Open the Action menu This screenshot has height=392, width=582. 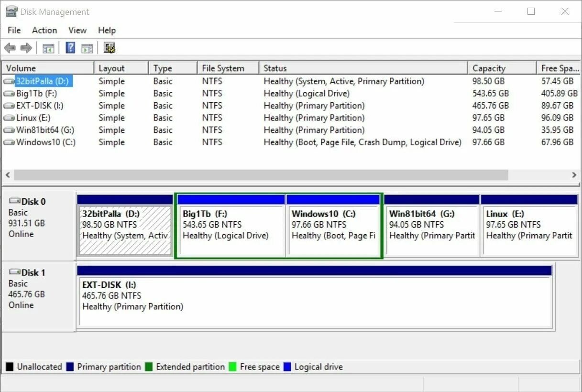click(44, 30)
